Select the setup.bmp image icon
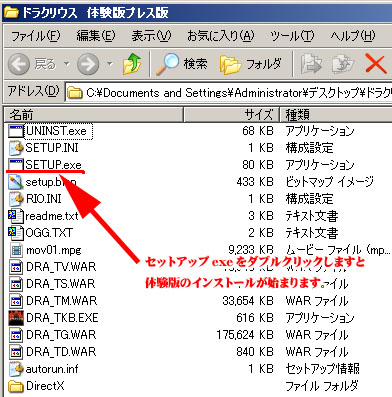Viewport: 392px width, 397px height. tap(15, 182)
